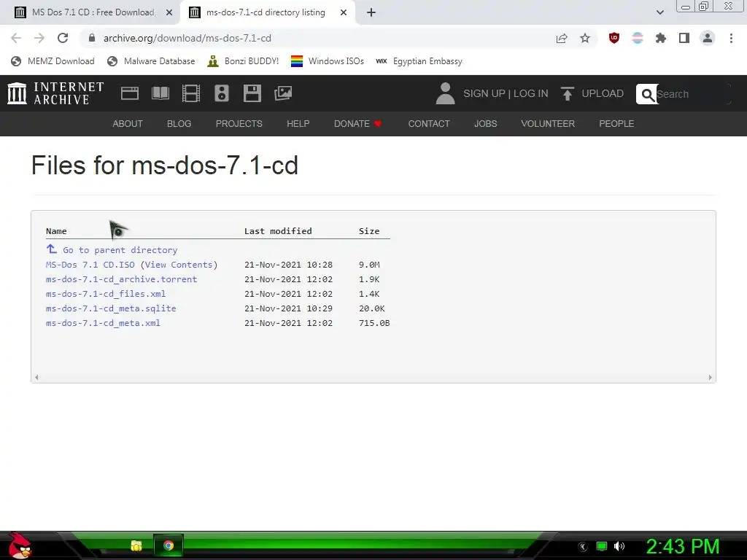Screen dimensions: 747x560
Task: Download ms-dos-7.1-cd_archive.torrent
Action: click(122, 279)
